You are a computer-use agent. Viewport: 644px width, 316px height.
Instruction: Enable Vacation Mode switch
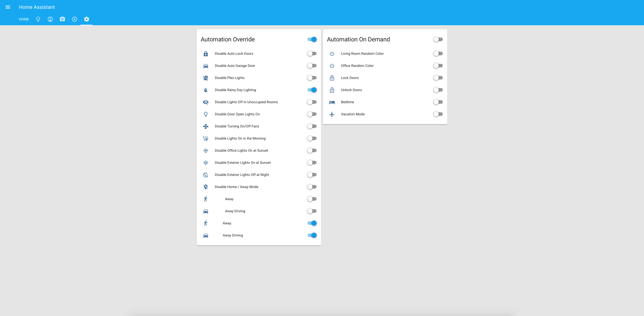click(x=438, y=114)
